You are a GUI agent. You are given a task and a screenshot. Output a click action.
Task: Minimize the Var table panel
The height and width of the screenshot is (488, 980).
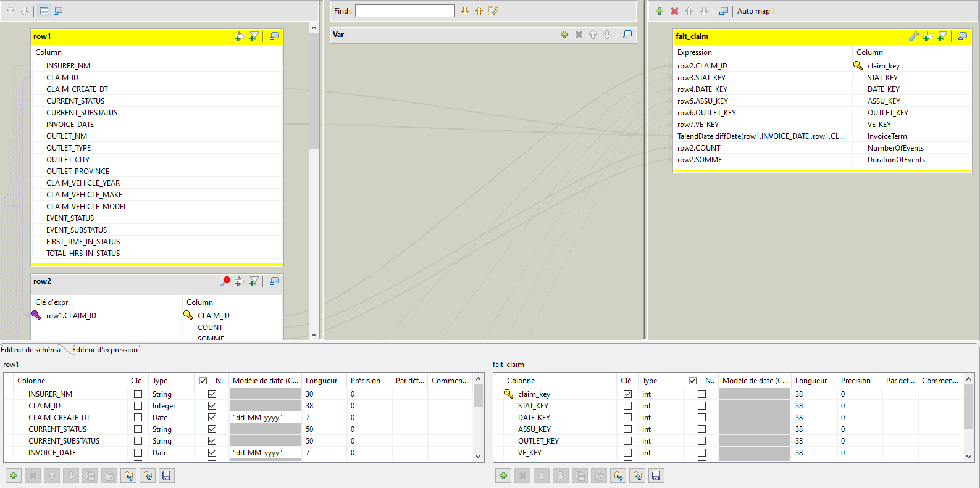pyautogui.click(x=627, y=35)
